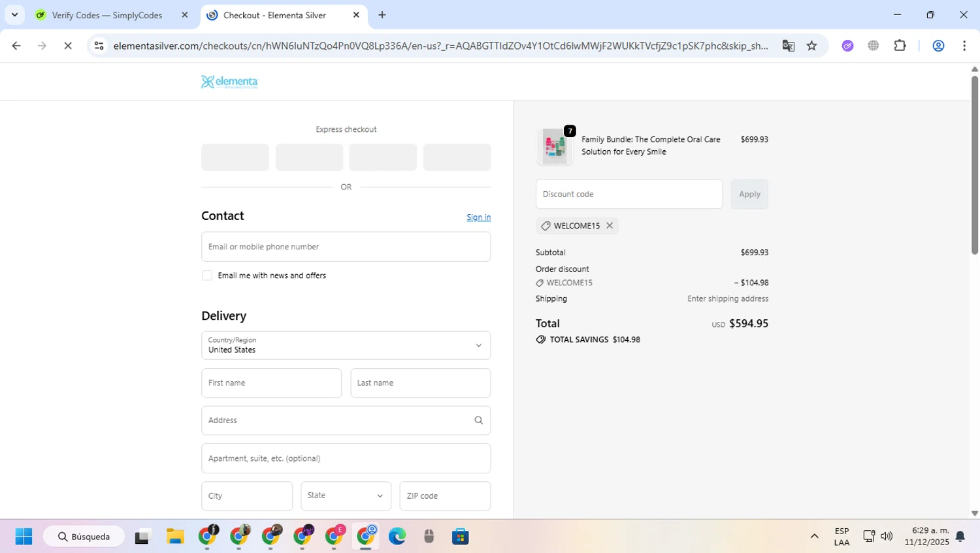Screen dimensions: 980x553
Task: Click the fourth express checkout button
Action: (457, 157)
